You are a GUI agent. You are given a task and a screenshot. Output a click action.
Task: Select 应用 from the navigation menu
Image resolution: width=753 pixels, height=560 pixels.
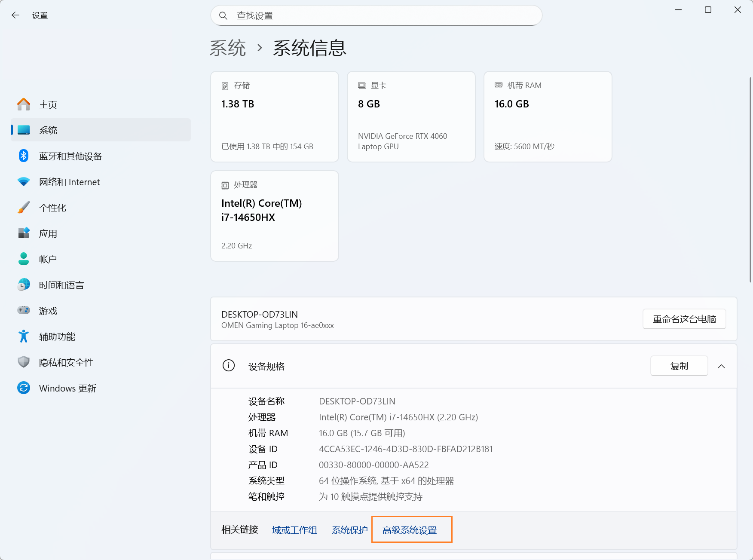pyautogui.click(x=48, y=233)
